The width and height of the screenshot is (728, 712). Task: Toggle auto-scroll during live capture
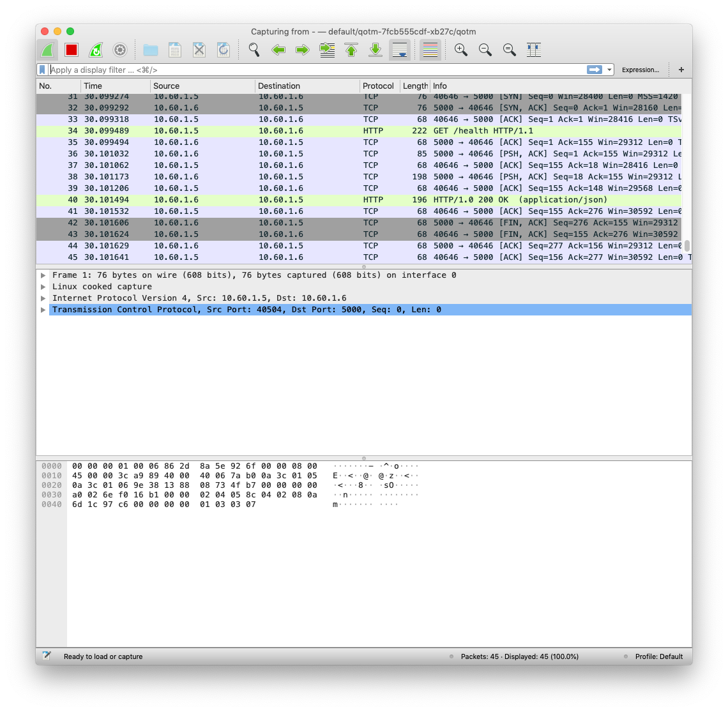[400, 50]
